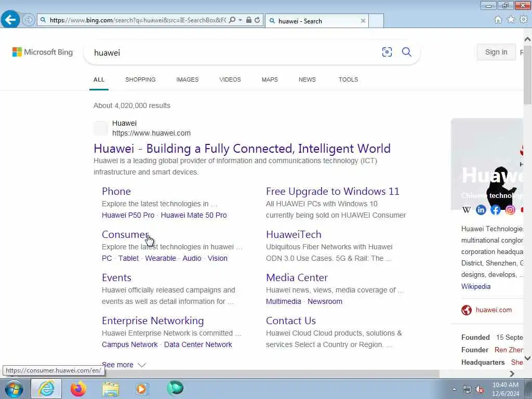
Task: Click inside the Bing search box
Action: [234, 52]
